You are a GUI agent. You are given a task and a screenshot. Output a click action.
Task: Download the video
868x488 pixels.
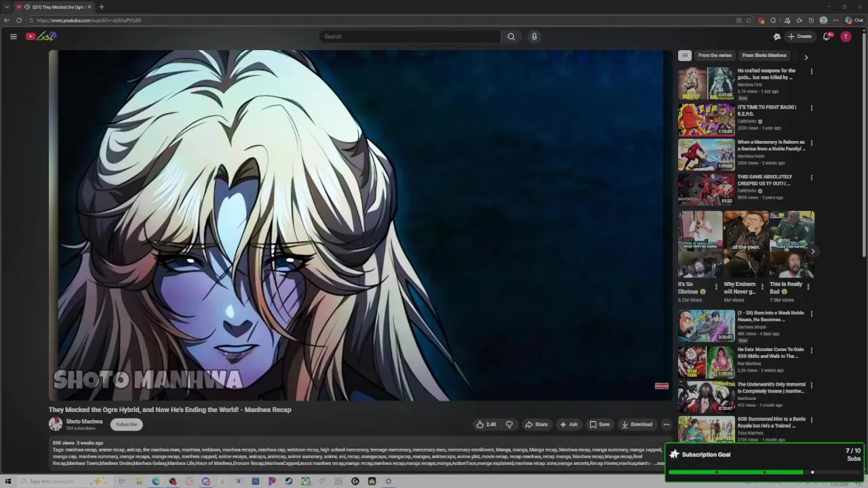(637, 424)
